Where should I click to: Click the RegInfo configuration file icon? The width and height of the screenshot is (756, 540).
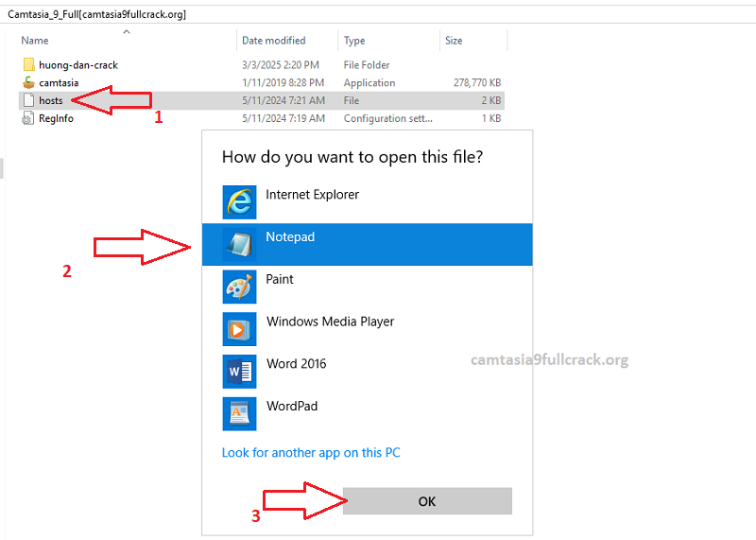point(28,118)
